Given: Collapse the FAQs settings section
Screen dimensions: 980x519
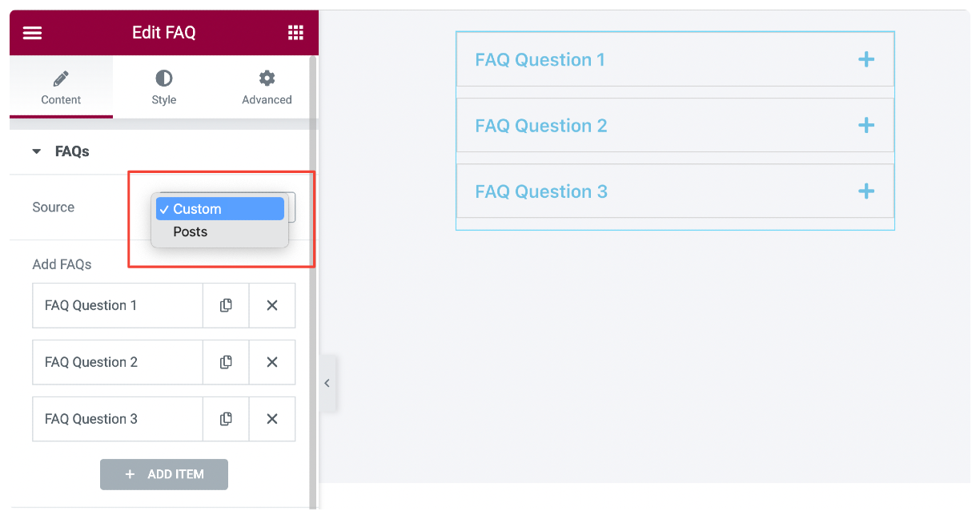Looking at the screenshot, I should click(x=35, y=151).
